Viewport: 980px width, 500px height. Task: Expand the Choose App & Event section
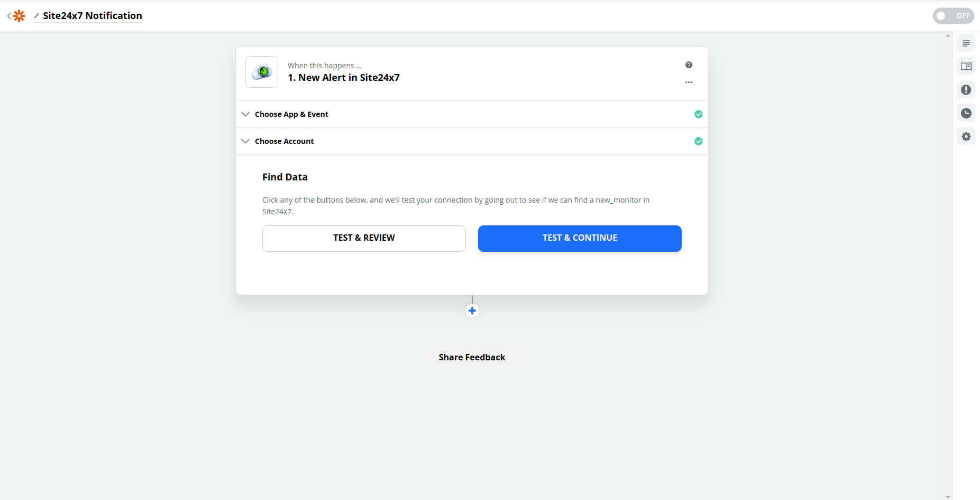click(291, 114)
